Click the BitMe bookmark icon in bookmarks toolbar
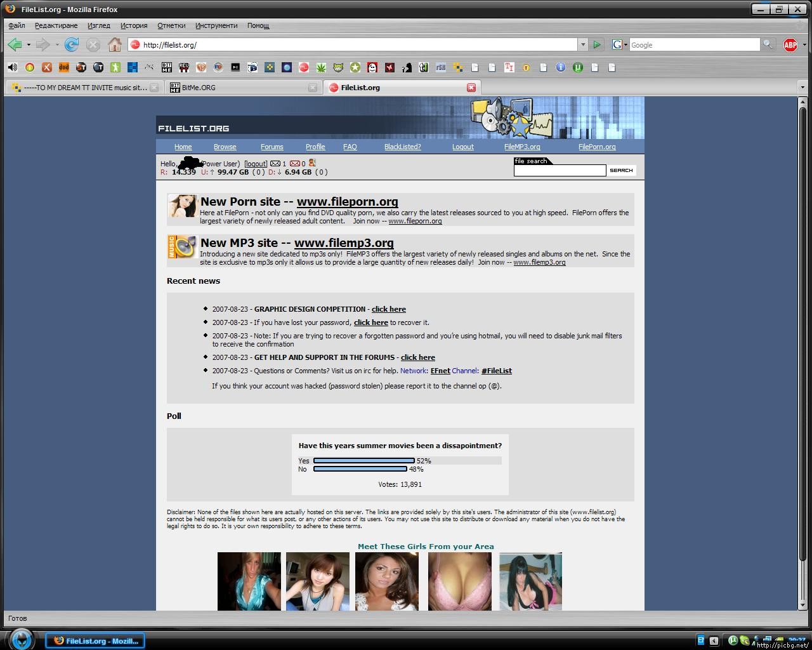The image size is (812, 650). pos(167,67)
